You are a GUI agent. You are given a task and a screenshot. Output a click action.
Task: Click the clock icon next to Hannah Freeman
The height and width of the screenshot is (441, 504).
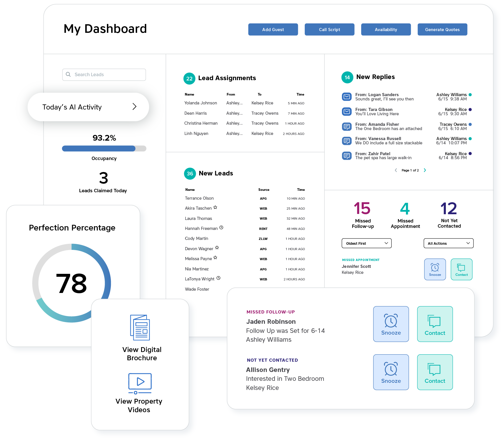221,228
